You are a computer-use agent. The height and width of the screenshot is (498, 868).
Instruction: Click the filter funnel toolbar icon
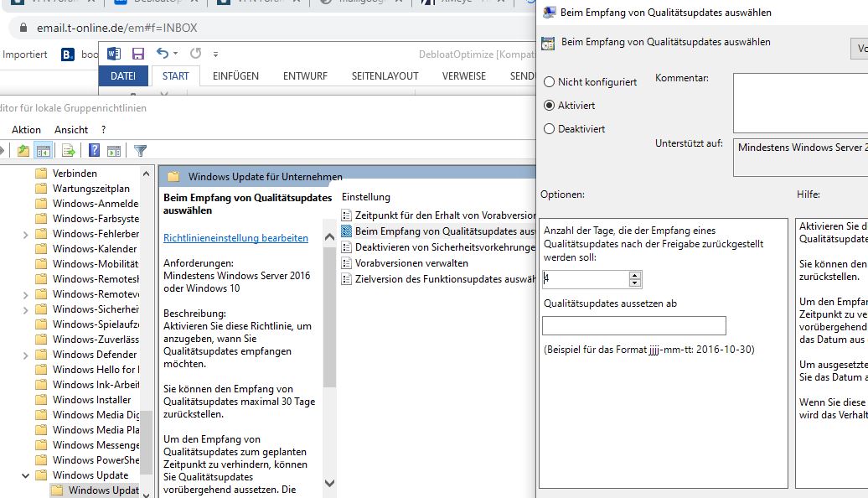pos(140,151)
